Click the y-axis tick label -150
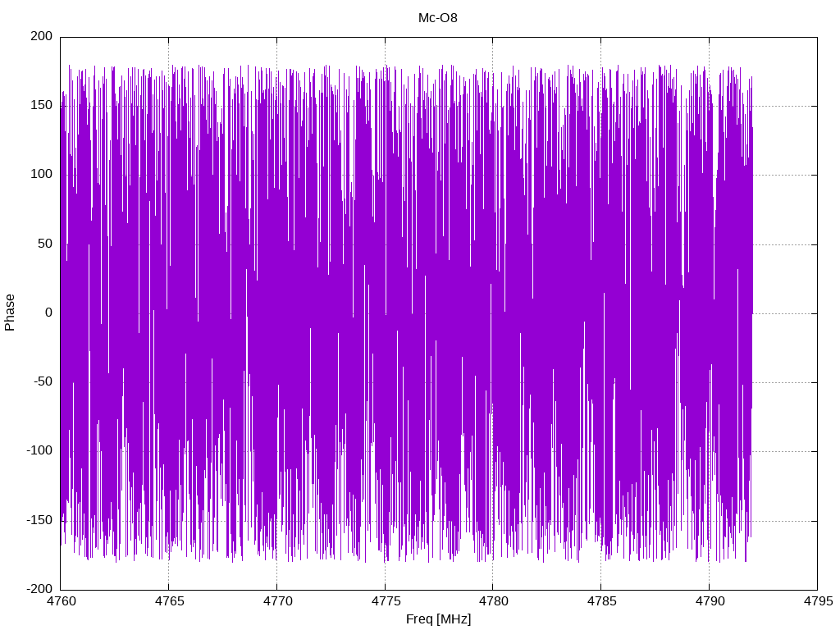This screenshot has width=840, height=630. click(39, 520)
